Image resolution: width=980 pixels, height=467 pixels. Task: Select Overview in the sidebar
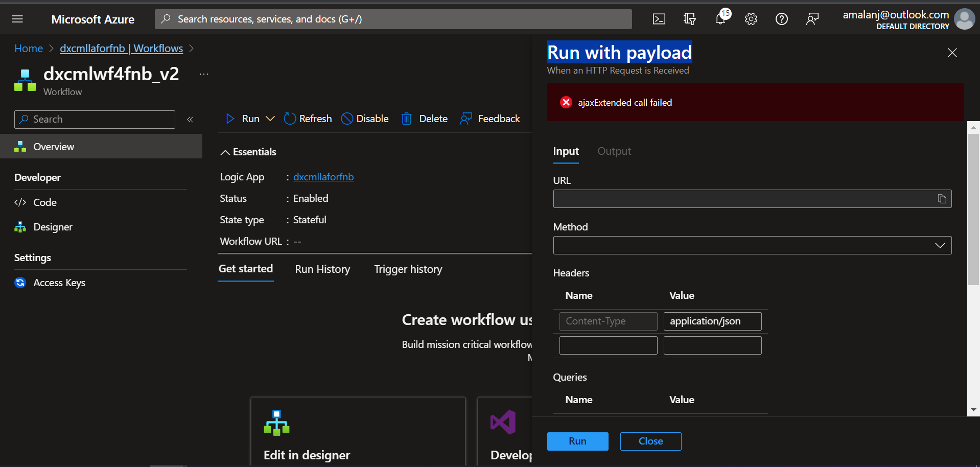(x=101, y=147)
